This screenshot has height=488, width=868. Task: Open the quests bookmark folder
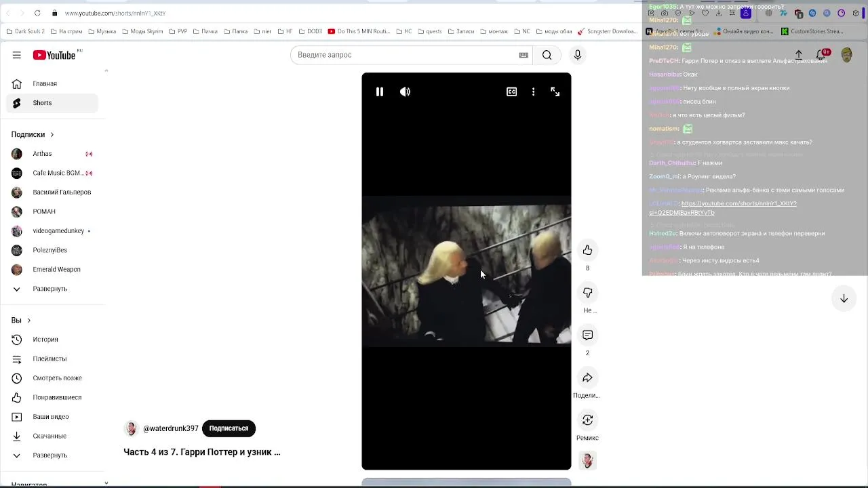coord(430,31)
